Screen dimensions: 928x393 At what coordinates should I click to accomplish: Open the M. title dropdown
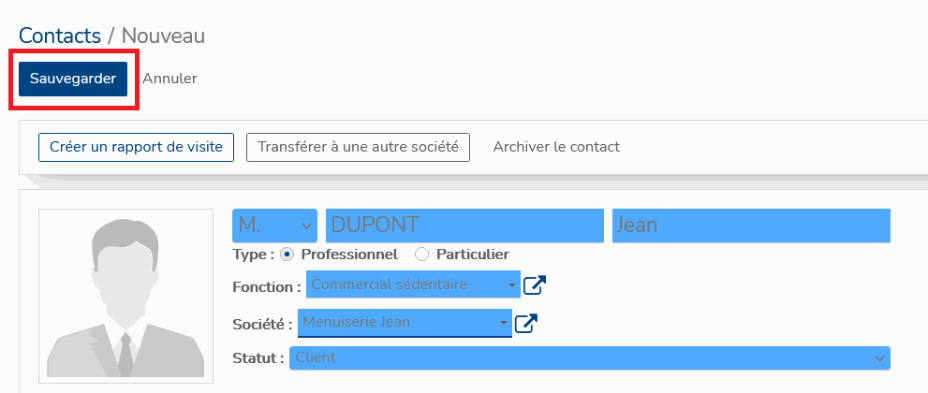click(x=275, y=226)
